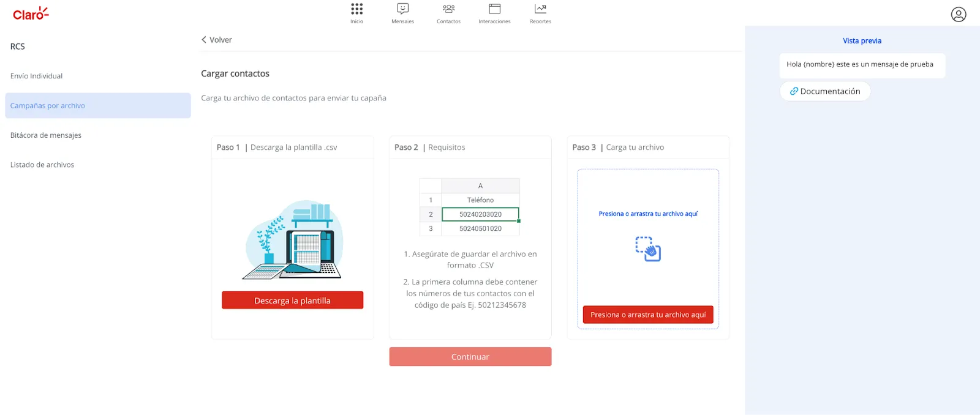
Task: Click the Continuar button
Action: coord(470,357)
